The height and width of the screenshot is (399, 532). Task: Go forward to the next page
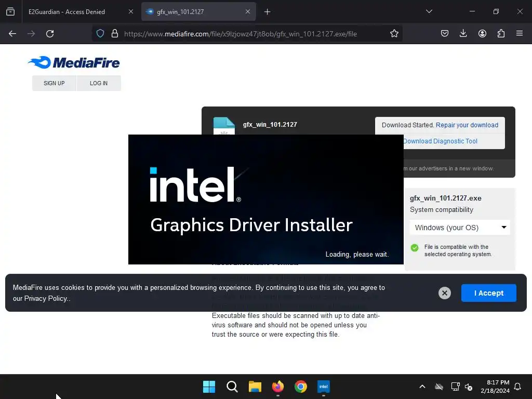pos(31,34)
